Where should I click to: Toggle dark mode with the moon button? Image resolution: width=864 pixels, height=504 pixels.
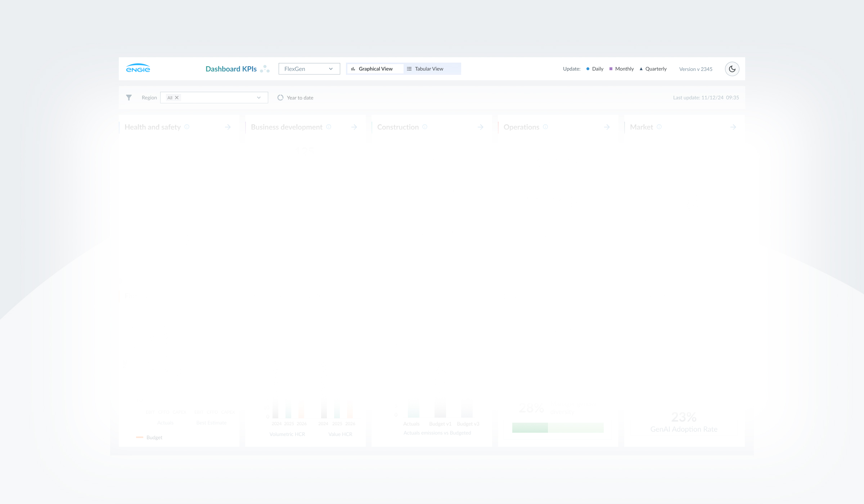(x=732, y=68)
